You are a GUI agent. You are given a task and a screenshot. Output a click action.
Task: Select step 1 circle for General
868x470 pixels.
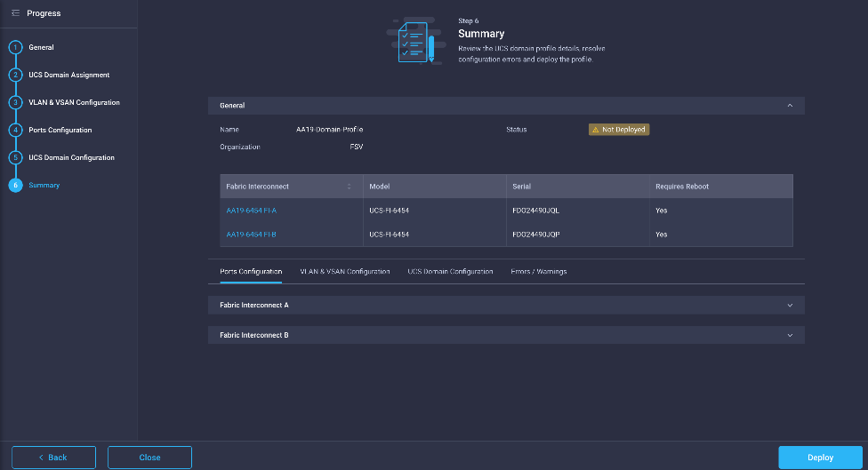pyautogui.click(x=15, y=48)
